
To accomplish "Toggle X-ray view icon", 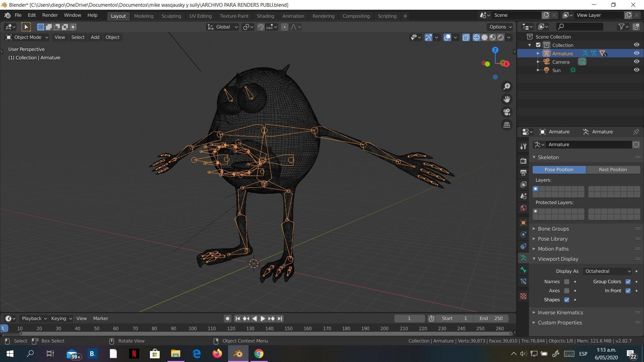I will [x=466, y=37].
